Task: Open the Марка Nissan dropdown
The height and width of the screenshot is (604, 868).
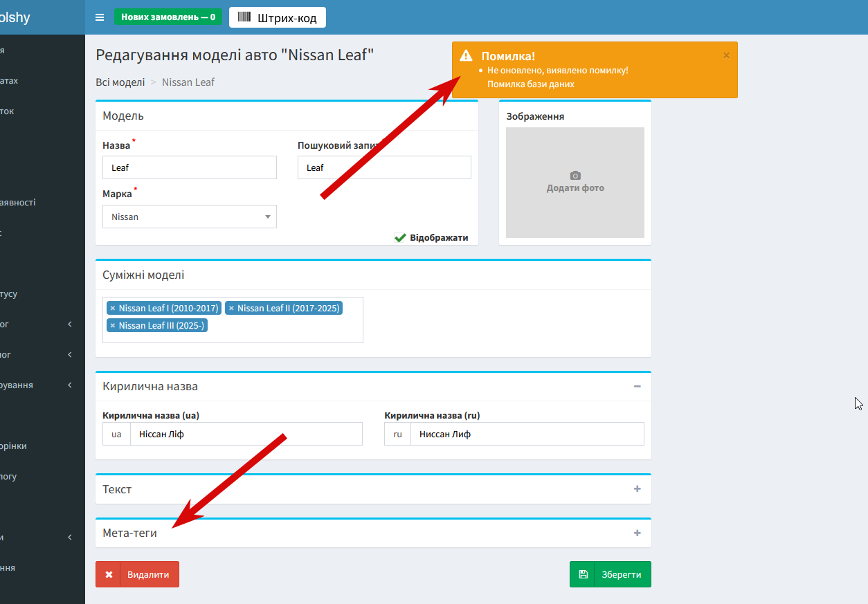Action: pyautogui.click(x=190, y=217)
